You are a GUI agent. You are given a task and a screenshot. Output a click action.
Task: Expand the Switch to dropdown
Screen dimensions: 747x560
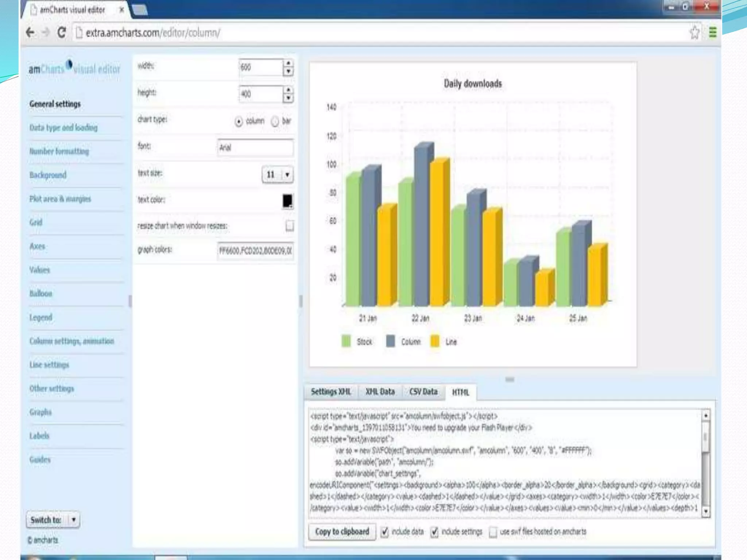(74, 520)
